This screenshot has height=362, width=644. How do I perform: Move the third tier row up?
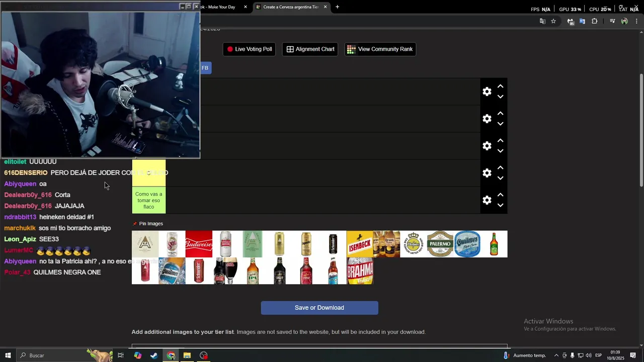pyautogui.click(x=500, y=141)
